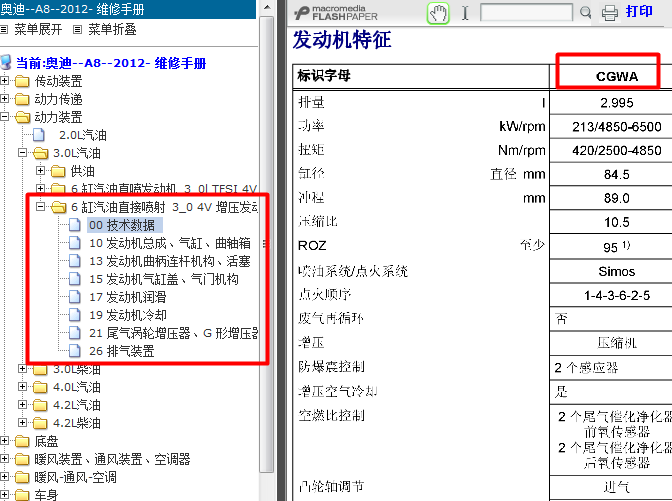Click the 1-4-3-6-2-5 firing order cell

pos(616,295)
